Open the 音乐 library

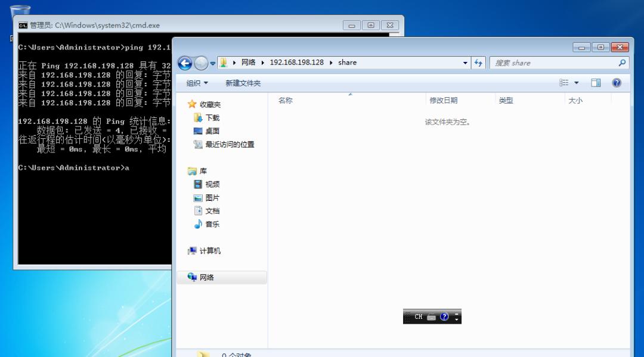(x=212, y=224)
